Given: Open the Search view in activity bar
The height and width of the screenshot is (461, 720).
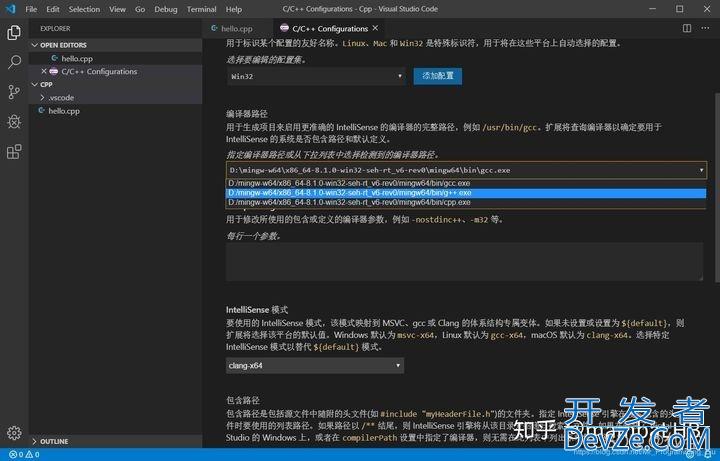Looking at the screenshot, I should [14, 62].
